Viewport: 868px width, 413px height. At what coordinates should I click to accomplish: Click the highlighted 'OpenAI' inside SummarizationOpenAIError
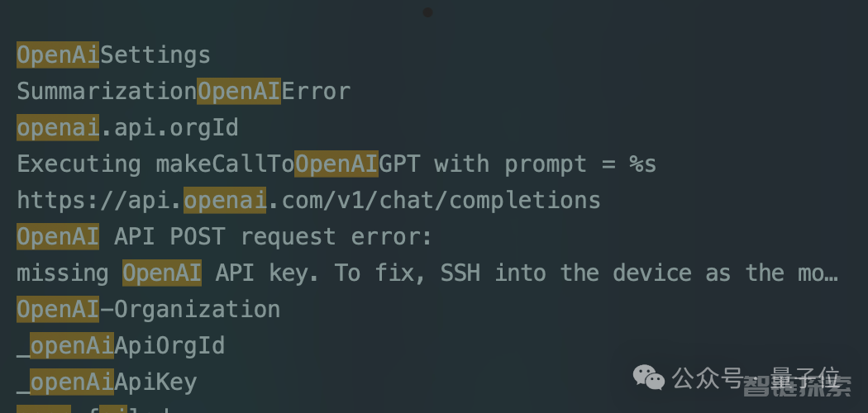point(239,91)
